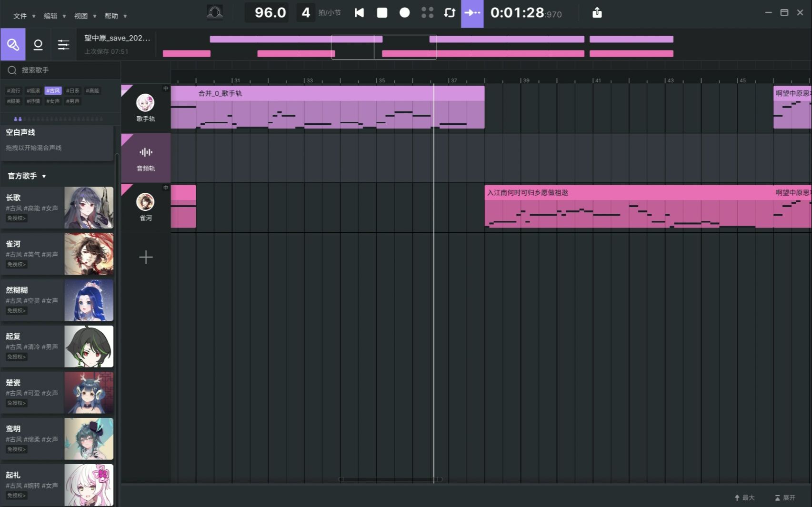The image size is (812, 507).
Task: Click the overview minimap viewport box
Action: point(384,47)
